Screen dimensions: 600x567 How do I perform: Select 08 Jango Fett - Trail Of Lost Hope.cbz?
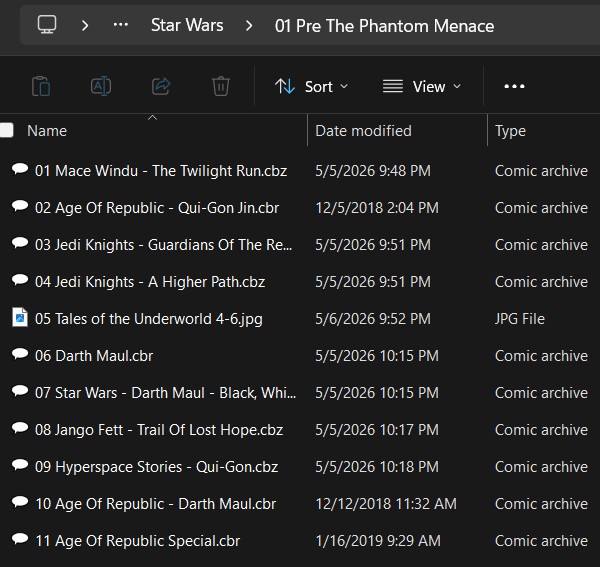[x=159, y=430]
